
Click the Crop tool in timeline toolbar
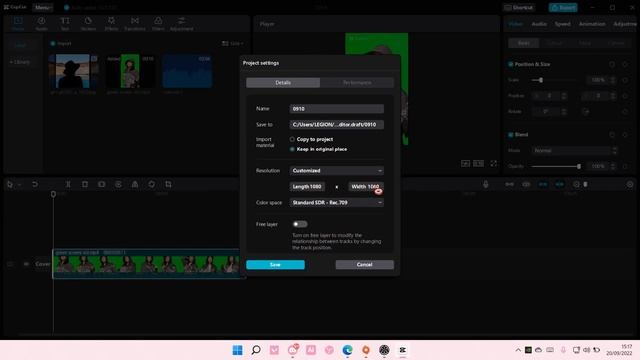[168, 184]
